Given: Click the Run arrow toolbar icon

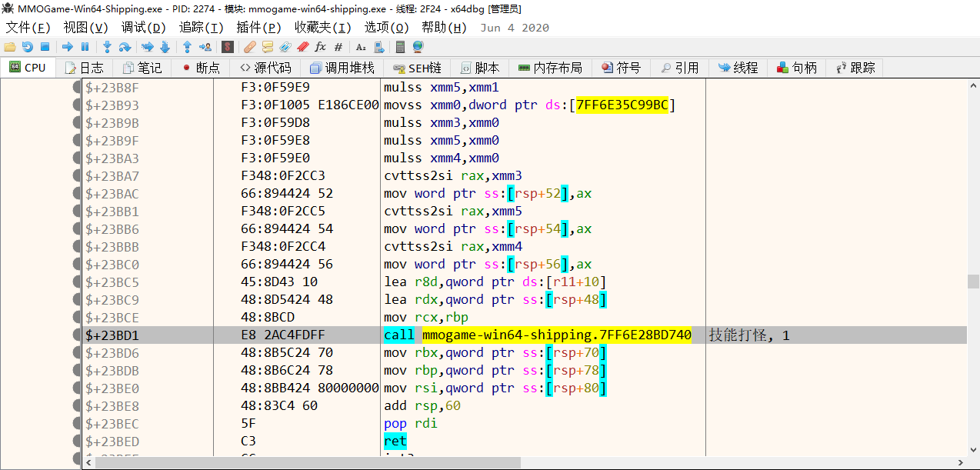Looking at the screenshot, I should 68,47.
